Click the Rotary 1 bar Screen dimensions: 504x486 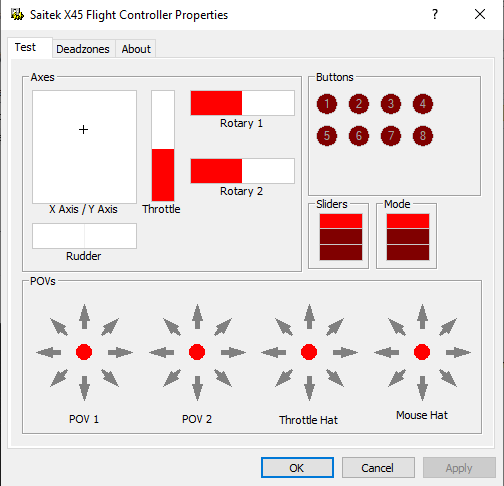(x=242, y=103)
